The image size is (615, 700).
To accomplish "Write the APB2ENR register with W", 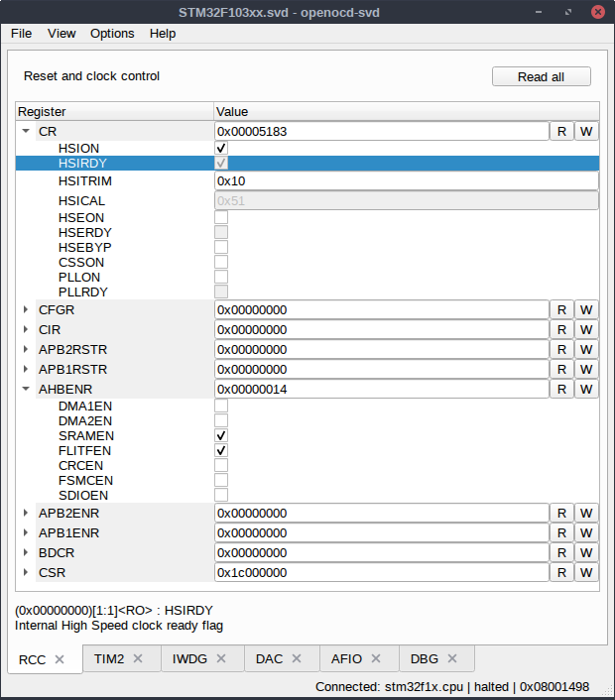I will pyautogui.click(x=586, y=513).
